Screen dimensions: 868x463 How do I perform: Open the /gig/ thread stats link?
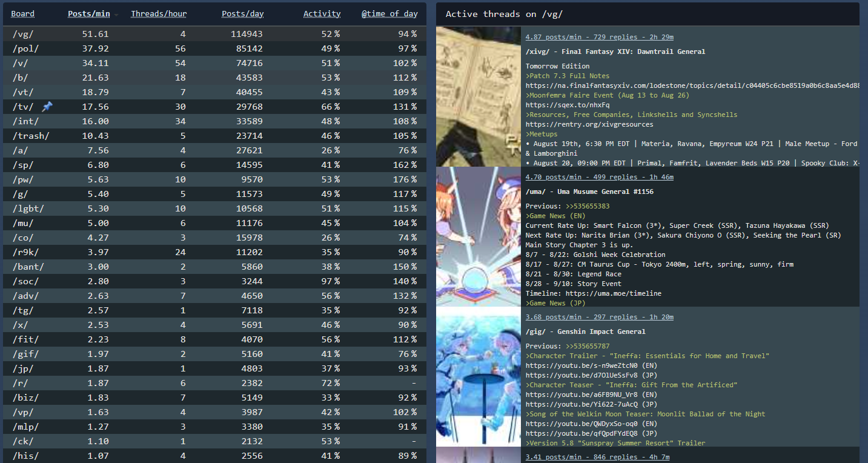coord(600,317)
